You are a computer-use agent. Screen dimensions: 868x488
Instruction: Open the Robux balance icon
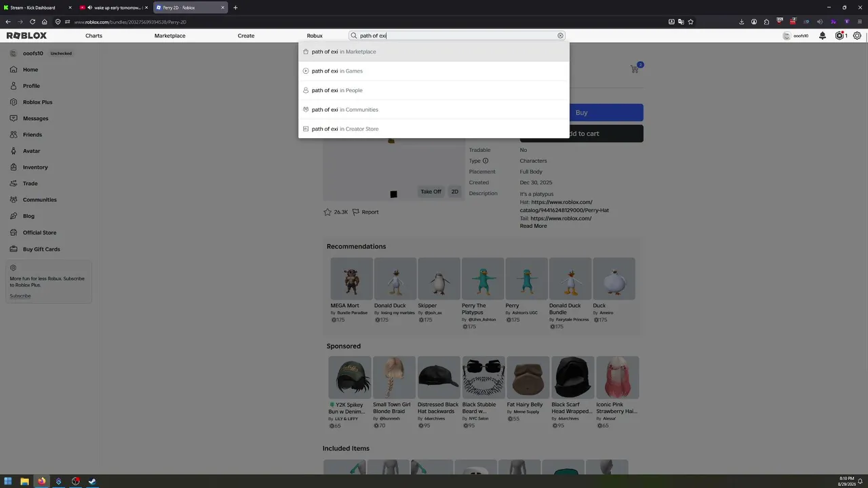pyautogui.click(x=840, y=35)
